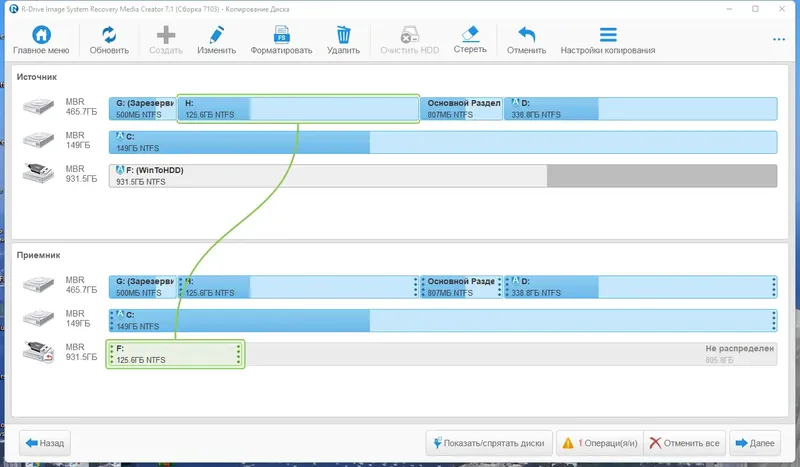Screen dimensions: 800x467
Task: Open the 1 Операция(я/и) list
Action: click(600, 443)
